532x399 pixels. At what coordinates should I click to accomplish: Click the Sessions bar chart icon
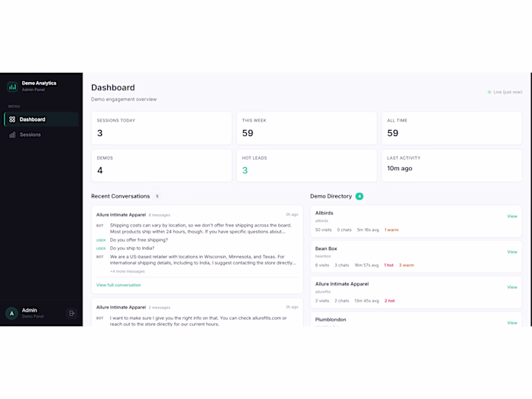tap(12, 135)
